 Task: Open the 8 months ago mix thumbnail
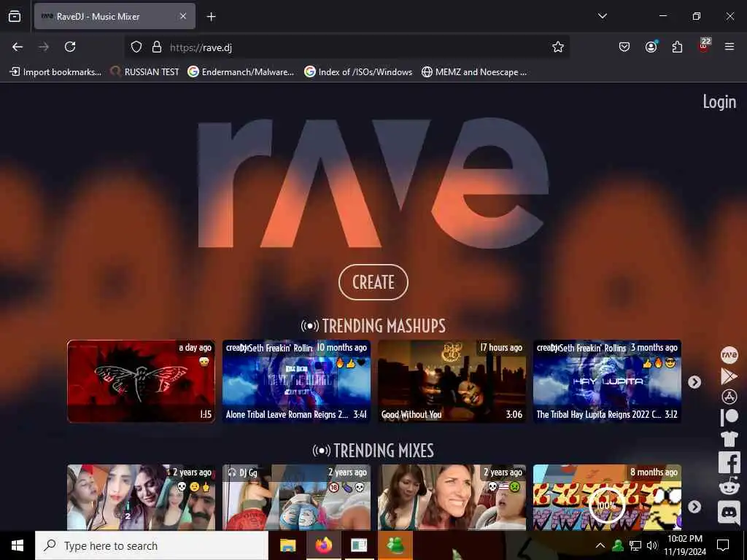(608, 497)
